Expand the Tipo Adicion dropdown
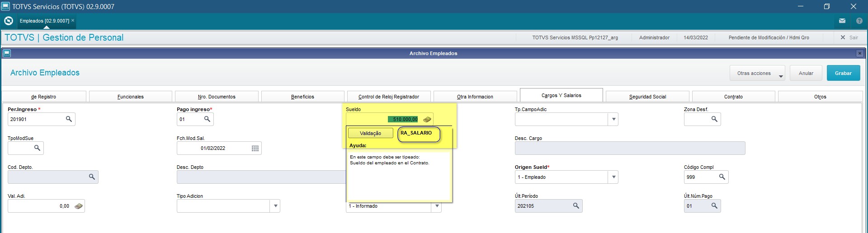The image size is (868, 233). pos(275,206)
